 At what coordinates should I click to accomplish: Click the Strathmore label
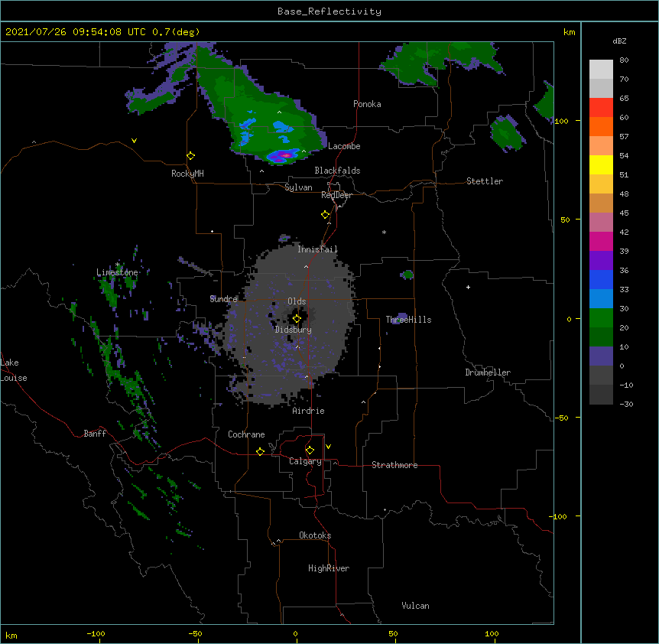[x=394, y=465]
